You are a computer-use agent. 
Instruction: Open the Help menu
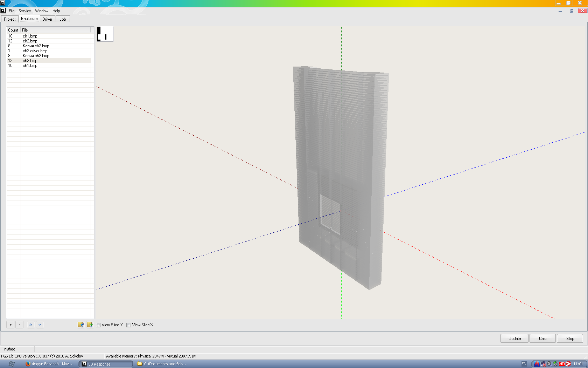(56, 11)
